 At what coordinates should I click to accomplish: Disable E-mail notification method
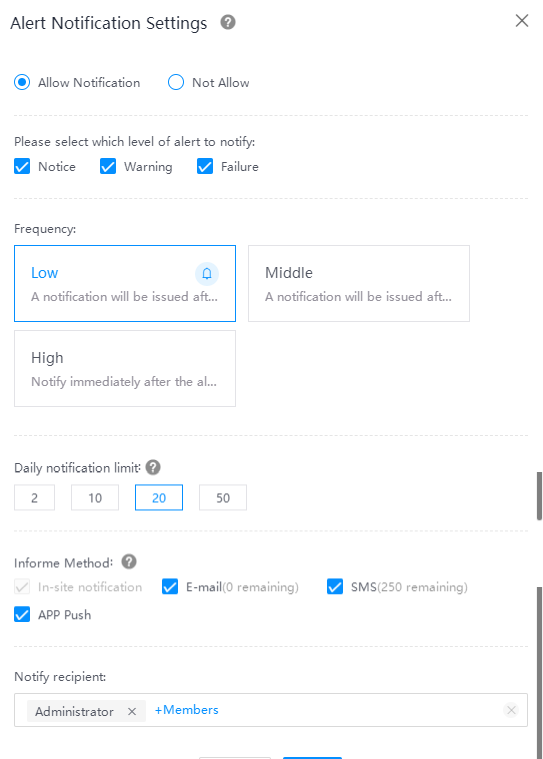point(170,587)
